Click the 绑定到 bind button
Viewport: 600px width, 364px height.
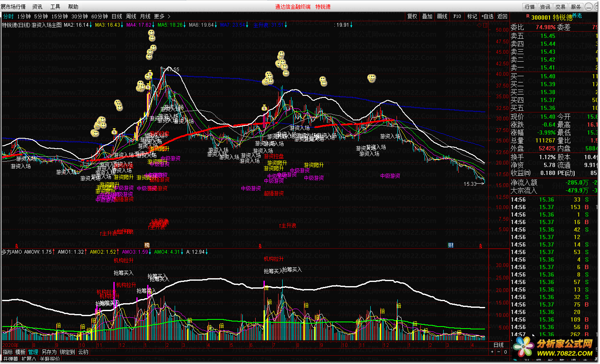tap(67, 352)
